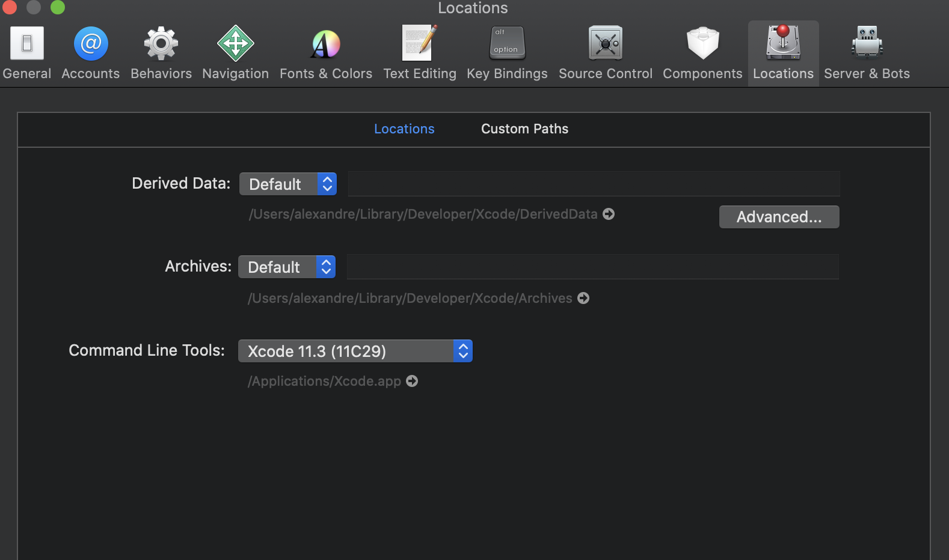This screenshot has height=560, width=949.
Task: Click the Derived Data path text field
Action: tap(594, 184)
